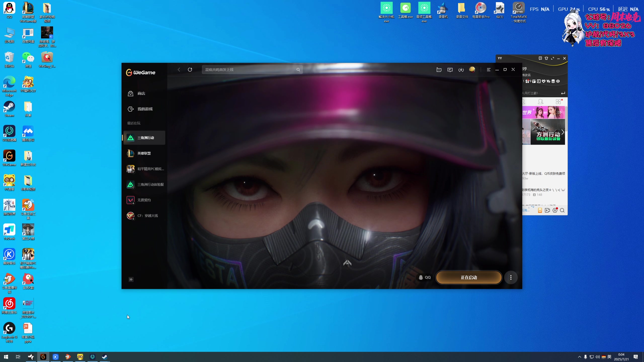
Task: Click the search magnifier in WeGame
Action: coord(298,70)
